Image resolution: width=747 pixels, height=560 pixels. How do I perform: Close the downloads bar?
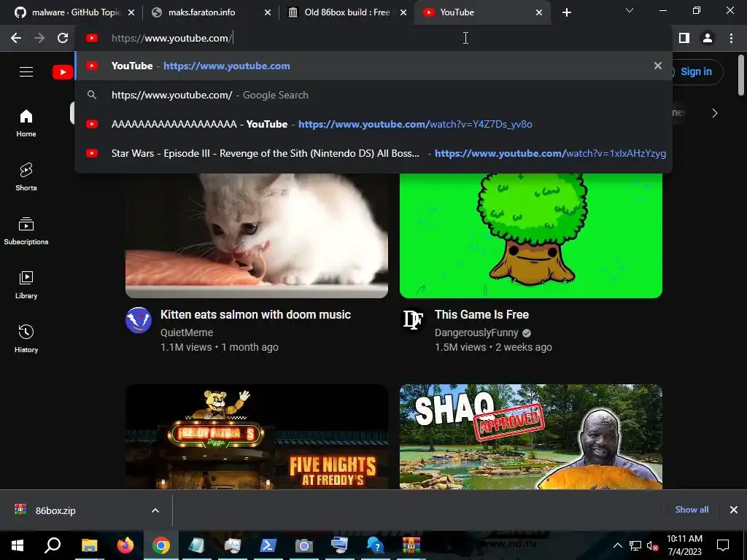click(x=734, y=510)
